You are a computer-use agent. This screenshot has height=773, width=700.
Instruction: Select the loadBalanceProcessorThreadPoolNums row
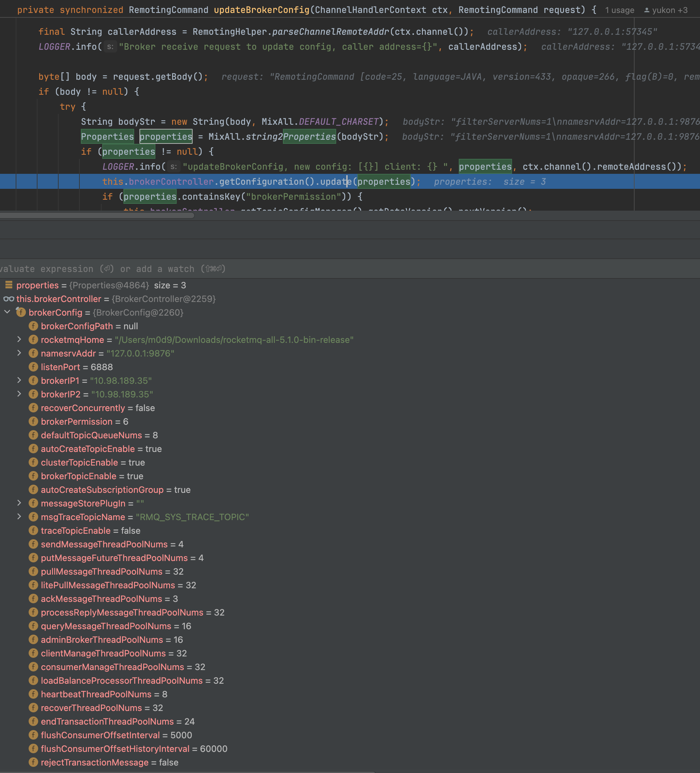point(350,680)
